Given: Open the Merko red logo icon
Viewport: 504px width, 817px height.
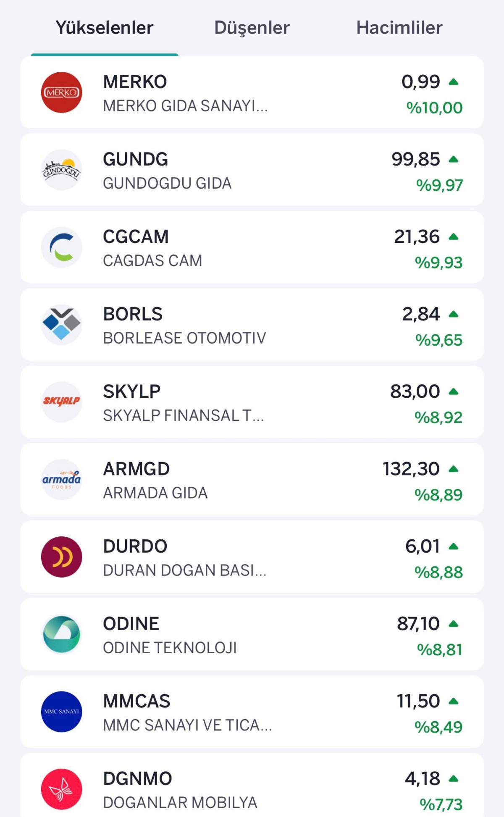Looking at the screenshot, I should (x=61, y=92).
